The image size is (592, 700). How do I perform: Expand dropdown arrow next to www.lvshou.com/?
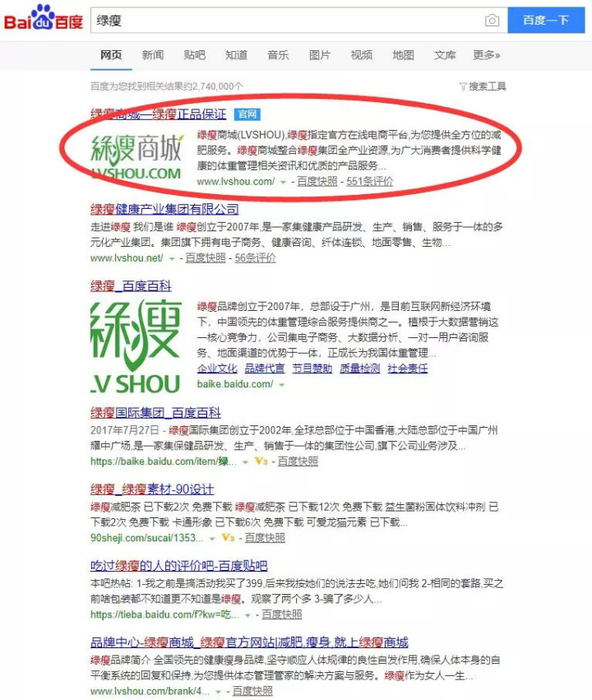(283, 182)
